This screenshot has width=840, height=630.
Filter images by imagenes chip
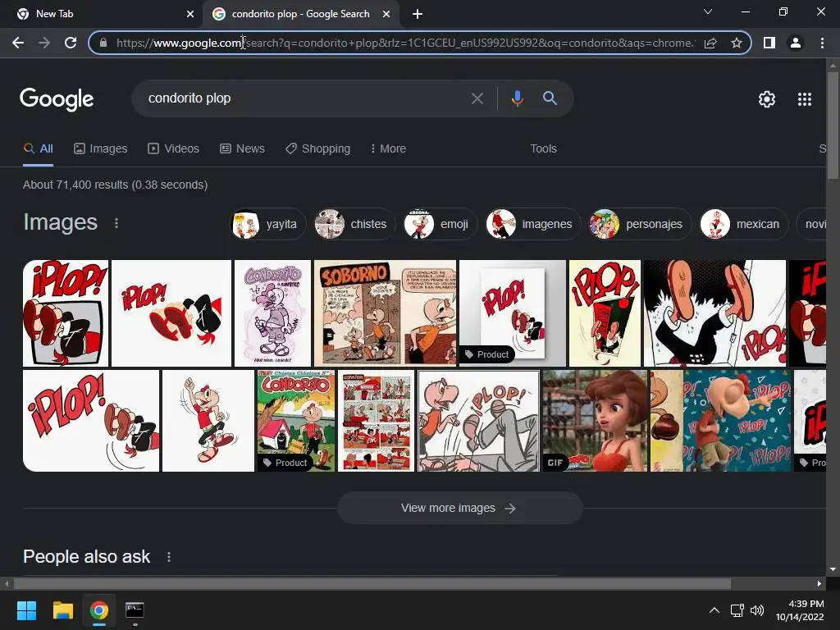[532, 224]
